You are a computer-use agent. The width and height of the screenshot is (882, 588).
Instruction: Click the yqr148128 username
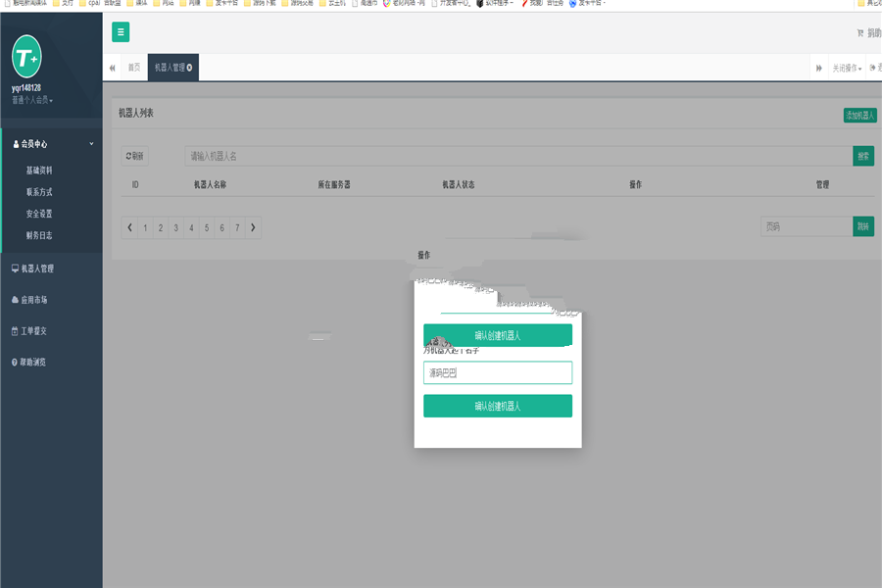point(25,88)
